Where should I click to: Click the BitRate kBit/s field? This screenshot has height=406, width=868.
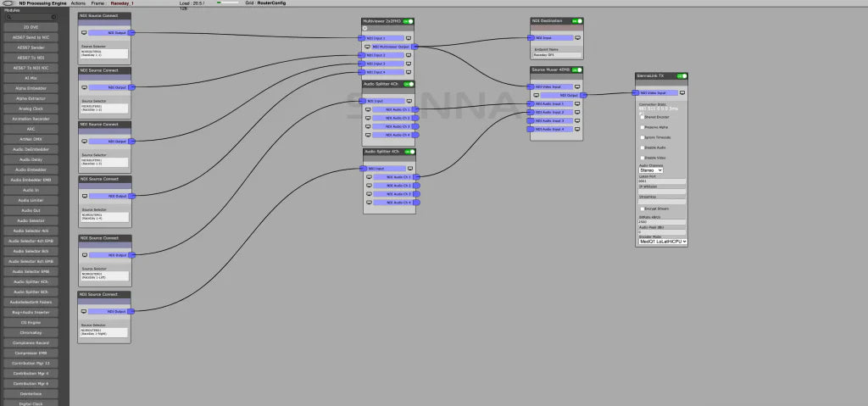pyautogui.click(x=662, y=221)
